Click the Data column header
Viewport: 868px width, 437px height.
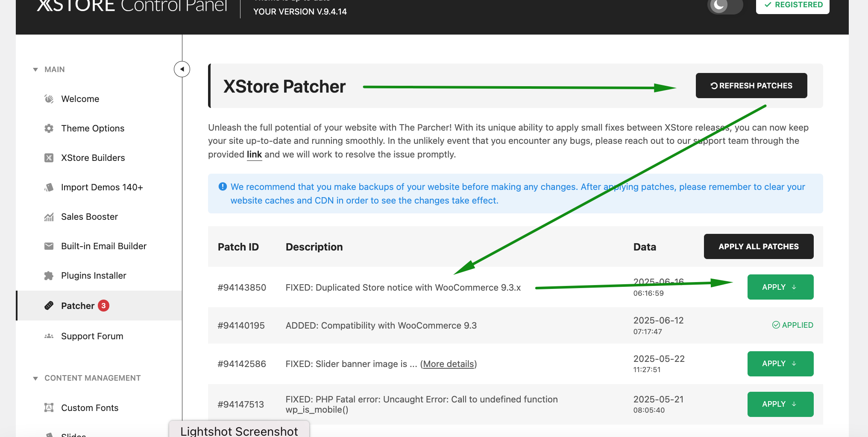(x=645, y=247)
